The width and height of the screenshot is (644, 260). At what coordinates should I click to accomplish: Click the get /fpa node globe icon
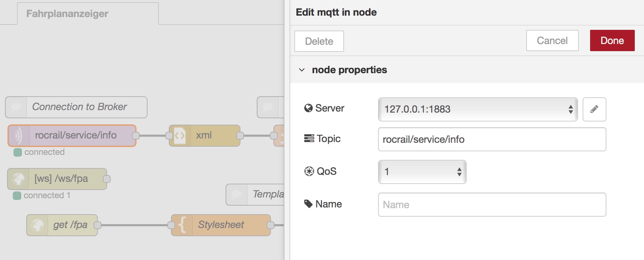click(x=37, y=225)
